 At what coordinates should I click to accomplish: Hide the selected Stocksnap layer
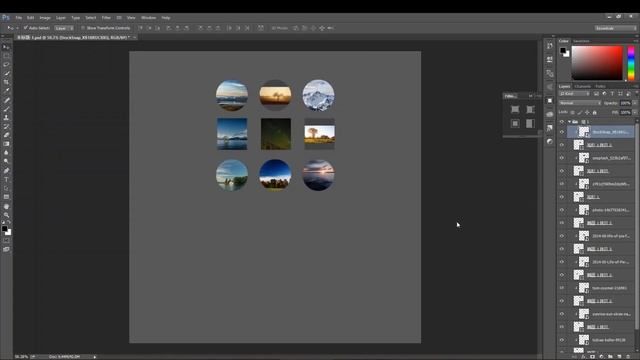(x=562, y=132)
